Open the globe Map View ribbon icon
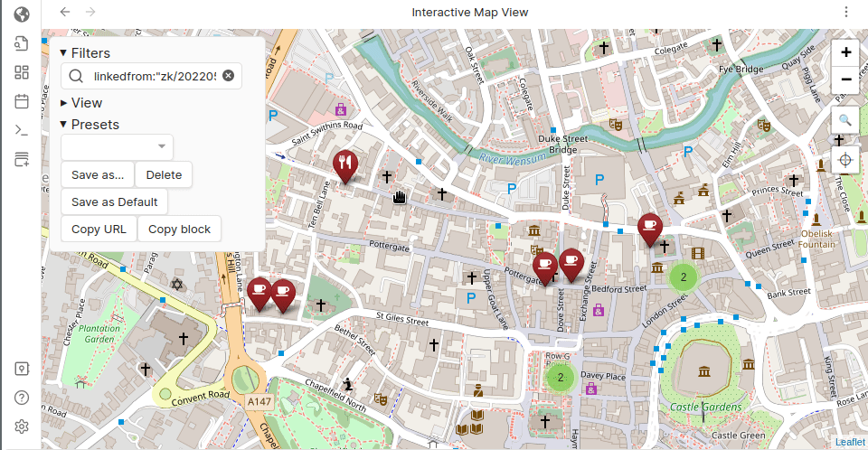868x450 pixels. 22,14
